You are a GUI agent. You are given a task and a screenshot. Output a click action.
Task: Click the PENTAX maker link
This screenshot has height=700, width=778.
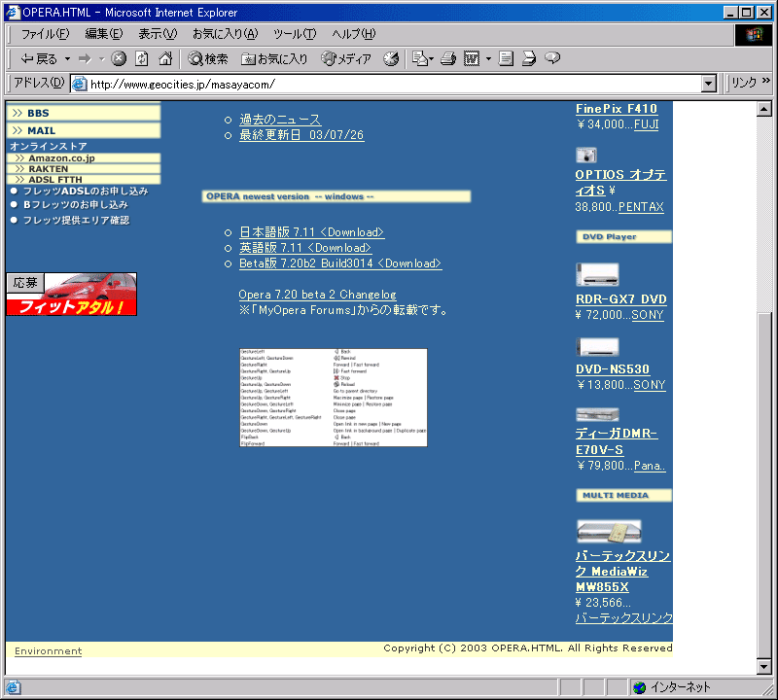(x=641, y=206)
